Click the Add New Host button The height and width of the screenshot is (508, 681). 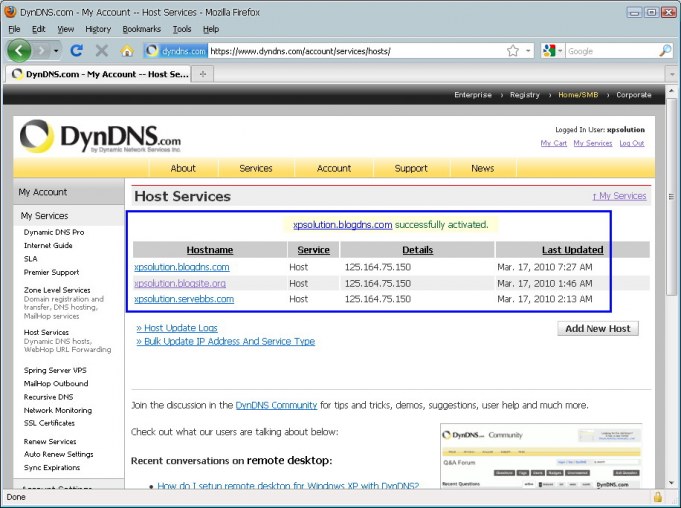pyautogui.click(x=598, y=329)
